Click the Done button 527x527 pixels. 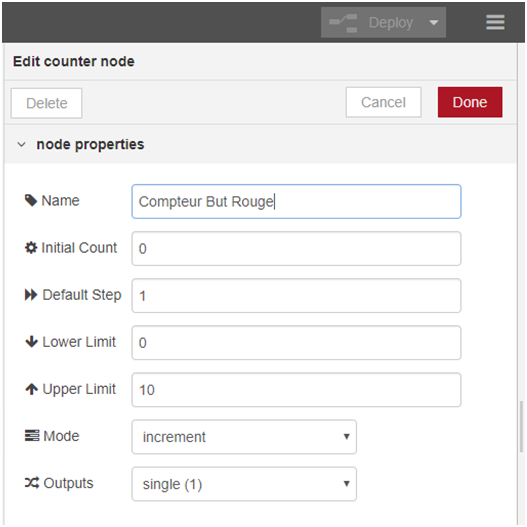(x=470, y=102)
